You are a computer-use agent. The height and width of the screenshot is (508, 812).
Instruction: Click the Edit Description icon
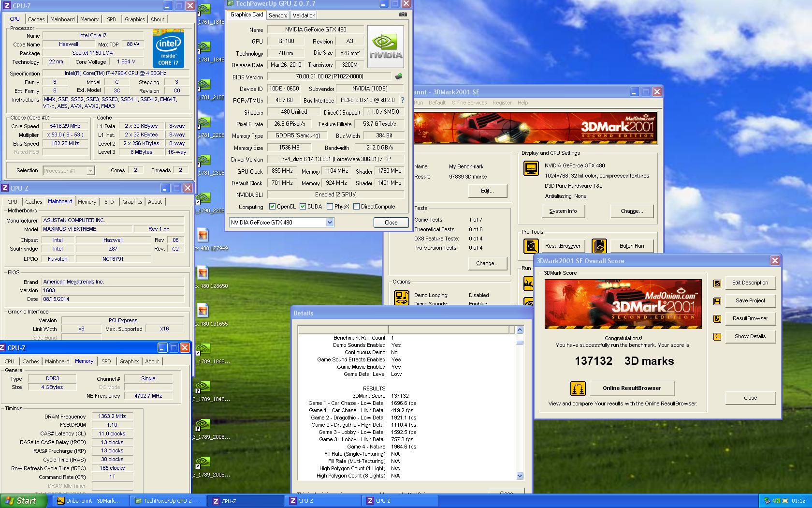point(717,283)
